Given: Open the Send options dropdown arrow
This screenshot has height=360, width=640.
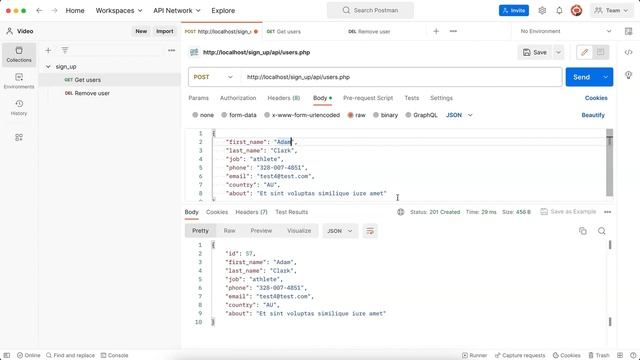Looking at the screenshot, I should coord(605,77).
